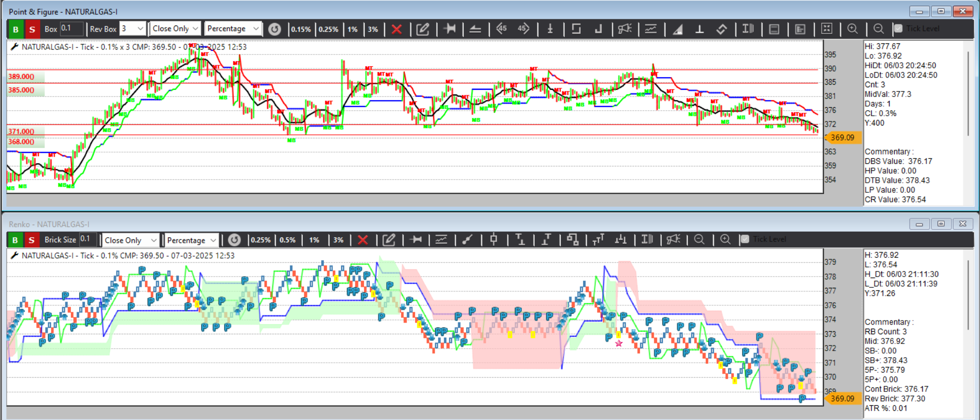Select the 1% box preset in Point & Figure
This screenshot has height=420, width=980.
[353, 29]
